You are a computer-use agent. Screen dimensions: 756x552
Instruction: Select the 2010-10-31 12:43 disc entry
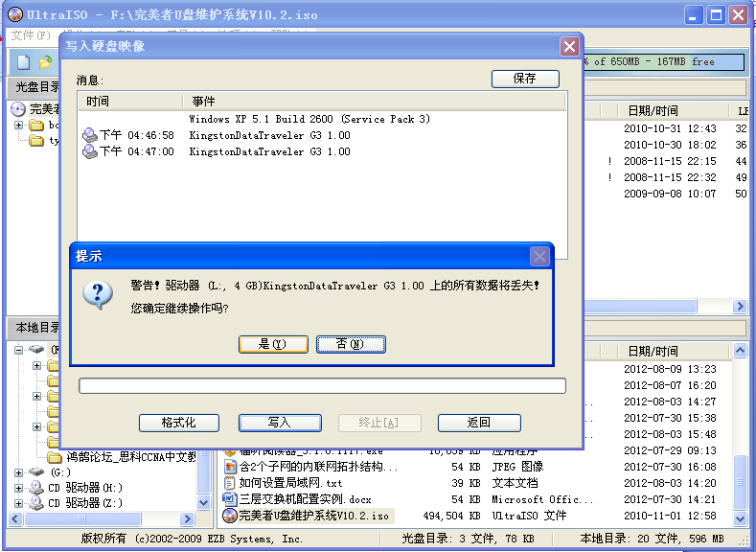[670, 128]
